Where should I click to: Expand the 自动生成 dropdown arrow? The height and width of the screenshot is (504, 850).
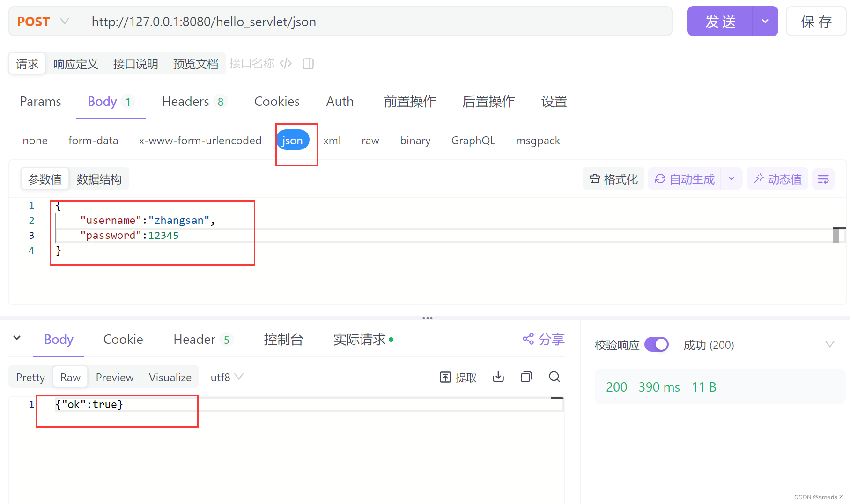coord(731,178)
